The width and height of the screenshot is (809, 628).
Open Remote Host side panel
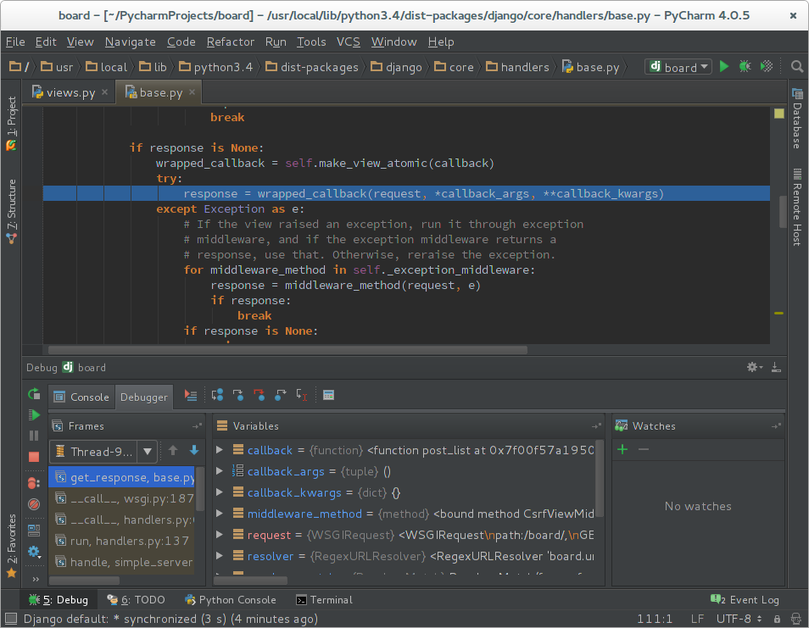[798, 207]
